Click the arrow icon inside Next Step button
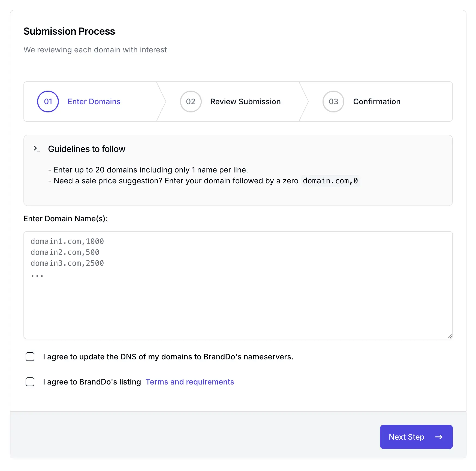The width and height of the screenshot is (476, 471). click(439, 437)
